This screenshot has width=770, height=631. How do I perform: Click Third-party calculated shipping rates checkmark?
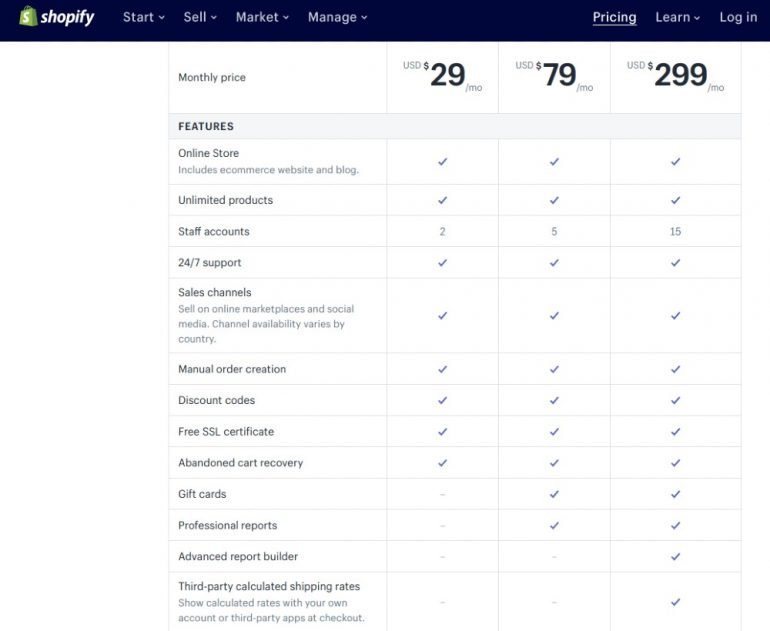(x=675, y=602)
